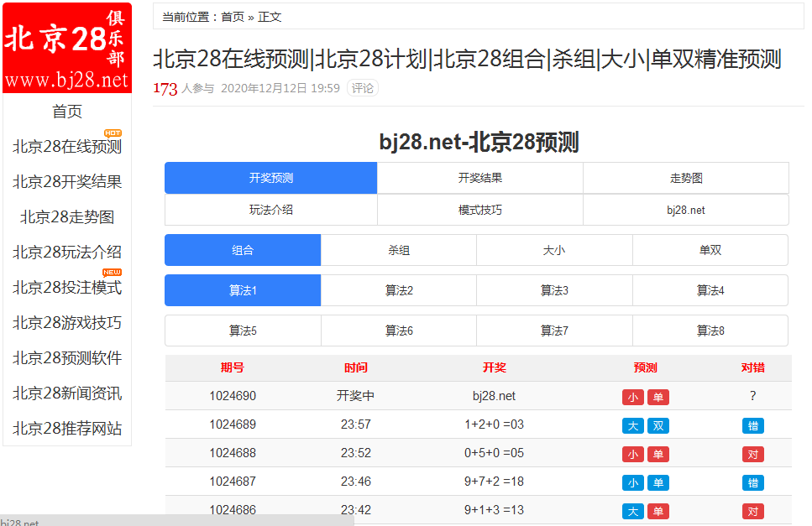Select the 模式技巧 option

(482, 210)
